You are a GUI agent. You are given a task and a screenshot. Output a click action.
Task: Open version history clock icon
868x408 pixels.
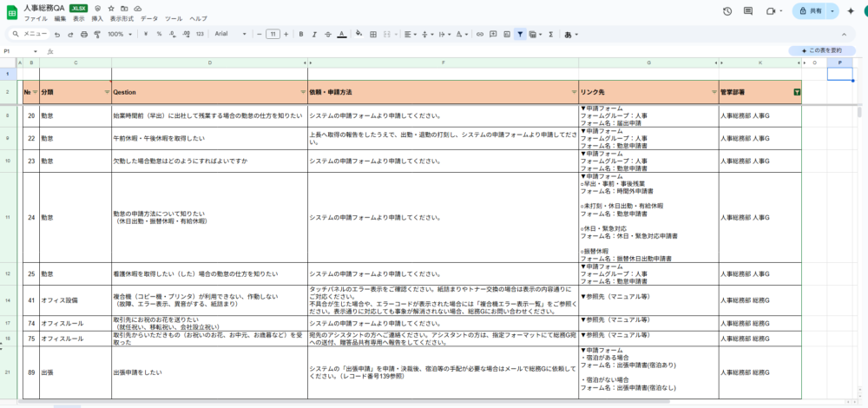pyautogui.click(x=727, y=10)
